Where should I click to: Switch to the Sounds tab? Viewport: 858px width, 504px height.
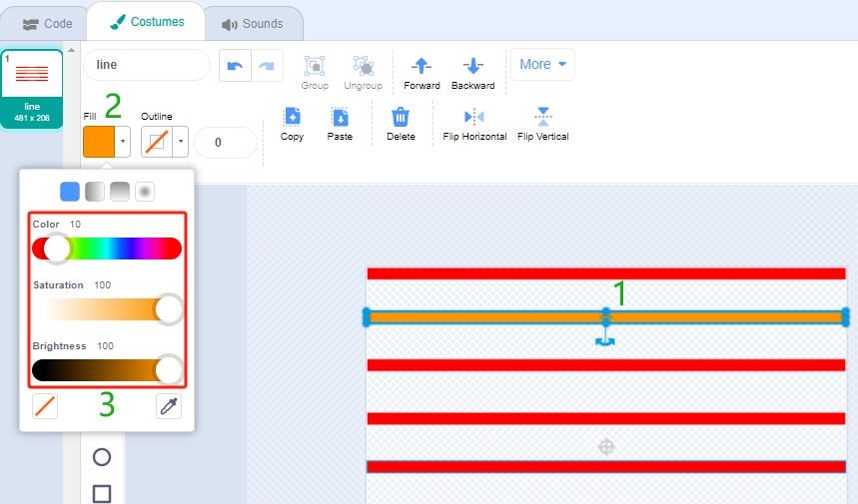click(253, 24)
